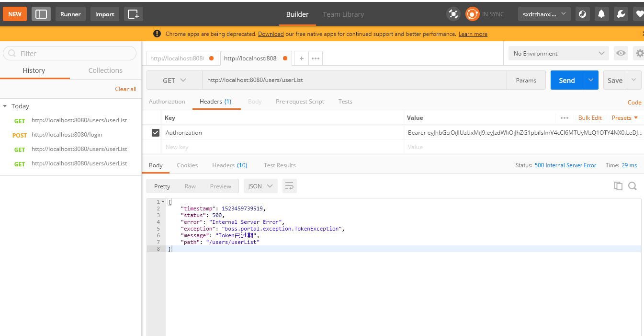The image size is (644, 336).
Task: Search response body magnifier icon
Action: 632,186
